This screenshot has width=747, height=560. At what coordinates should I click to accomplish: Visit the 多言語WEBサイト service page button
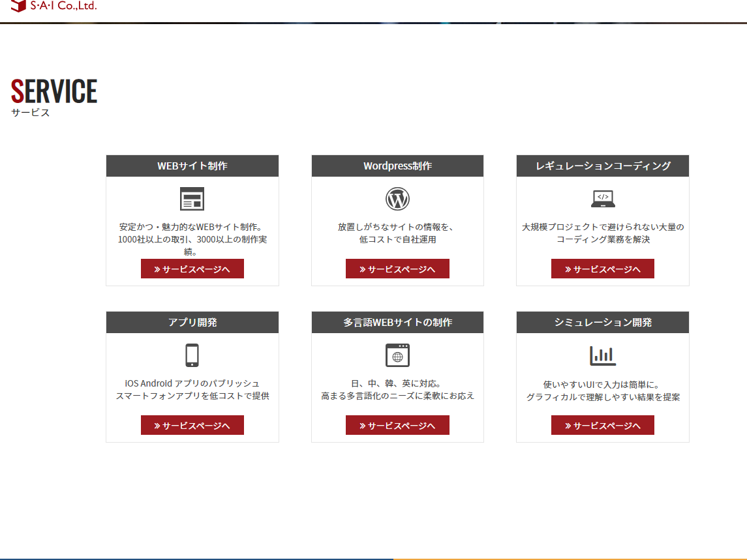pos(397,425)
